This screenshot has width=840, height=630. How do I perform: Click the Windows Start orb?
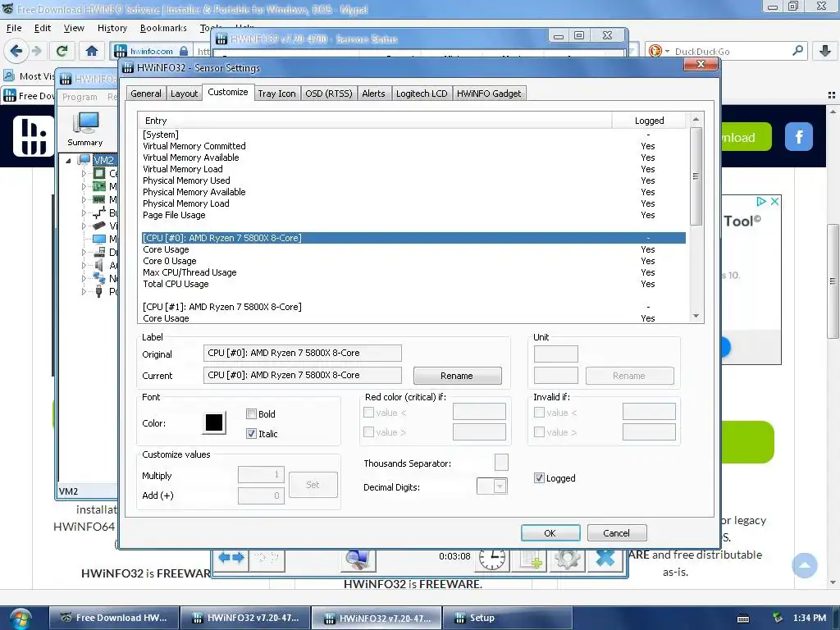point(21,619)
